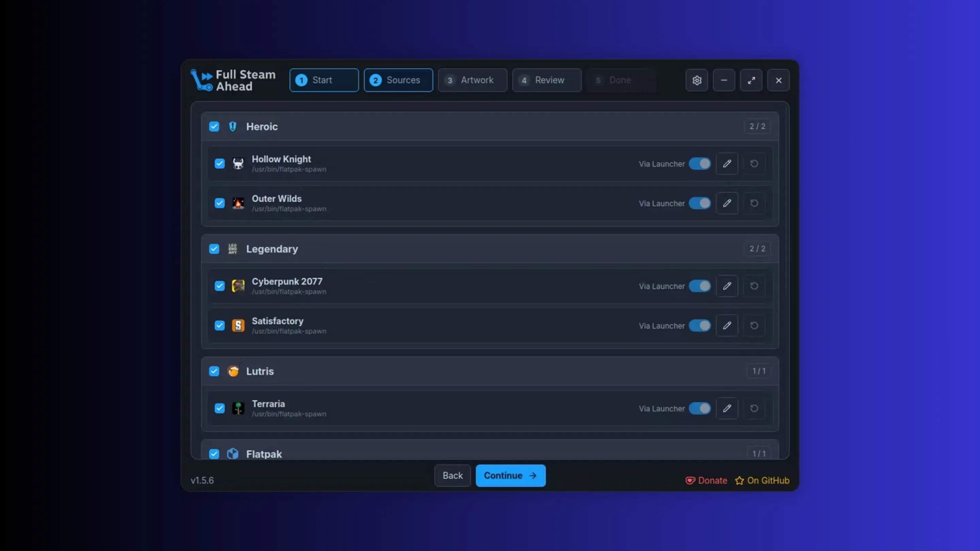Edit the Terraria entry
This screenshot has width=980, height=551.
727,408
